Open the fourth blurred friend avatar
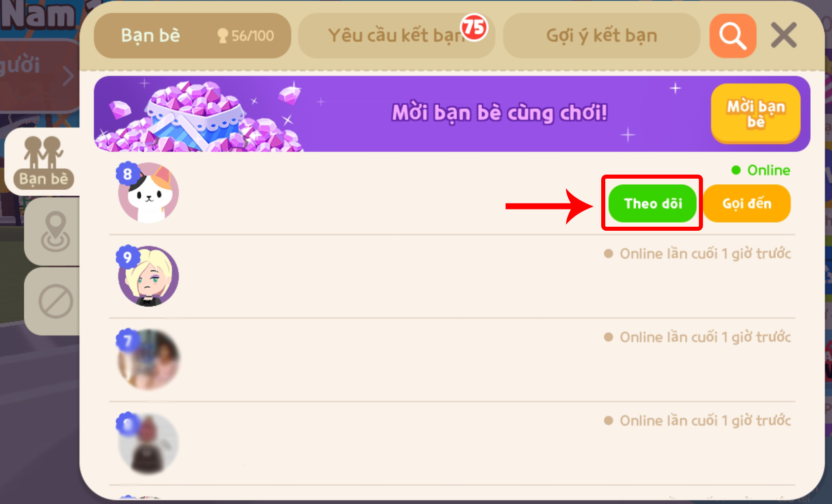This screenshot has width=832, height=504. 148,443
